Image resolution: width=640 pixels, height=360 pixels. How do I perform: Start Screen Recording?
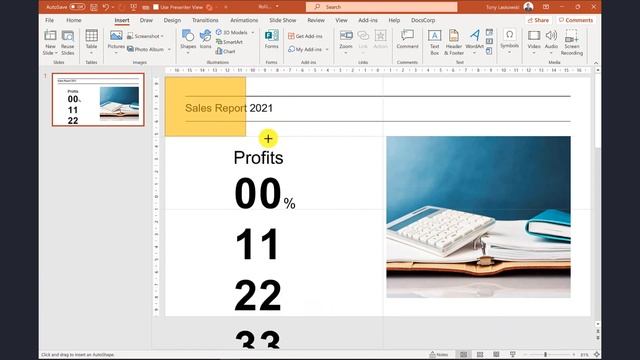tap(571, 42)
